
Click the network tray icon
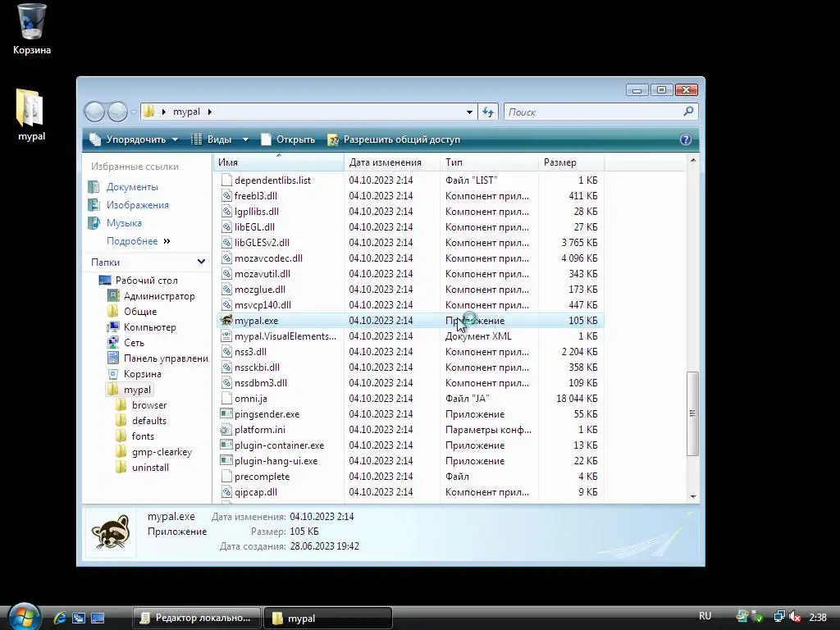[x=779, y=617]
